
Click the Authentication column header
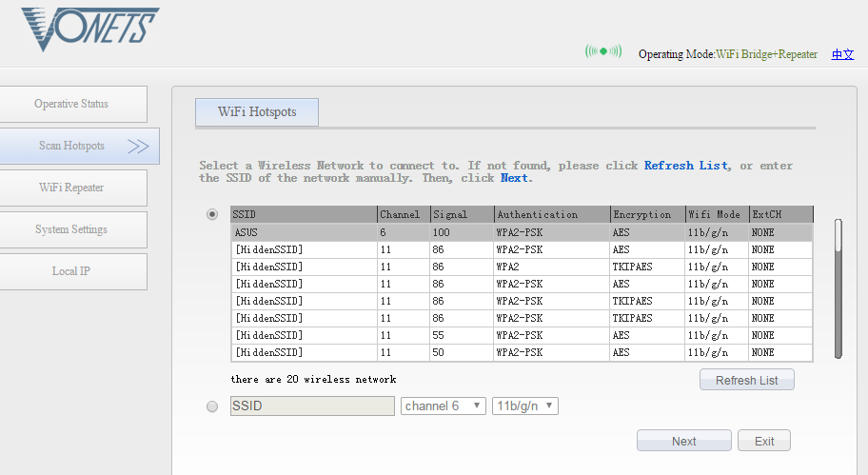(x=552, y=214)
